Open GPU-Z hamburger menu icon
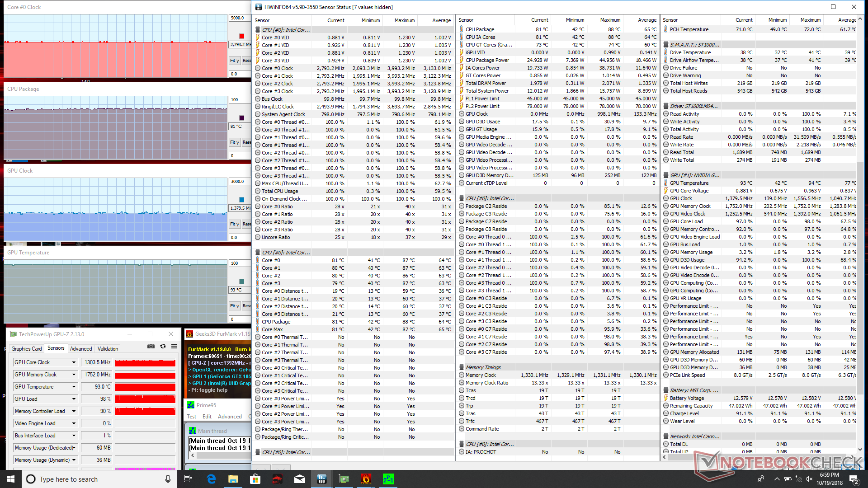The width and height of the screenshot is (868, 488). (x=174, y=347)
